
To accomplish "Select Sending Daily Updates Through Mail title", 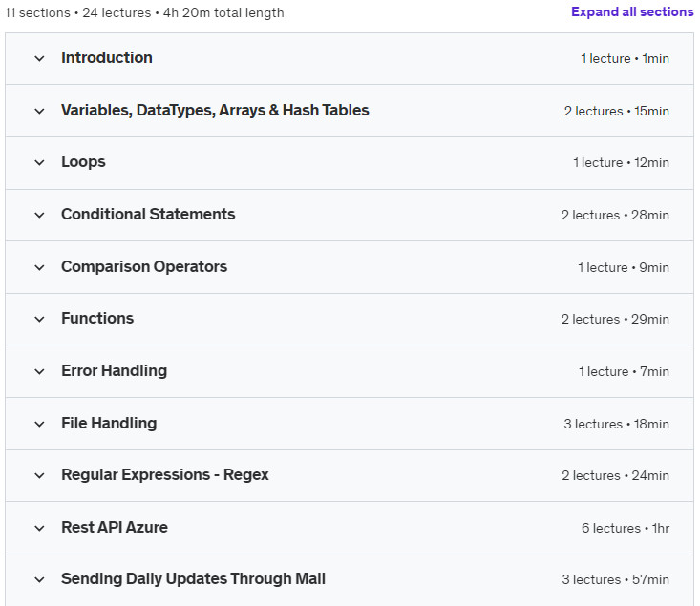I will [x=193, y=578].
